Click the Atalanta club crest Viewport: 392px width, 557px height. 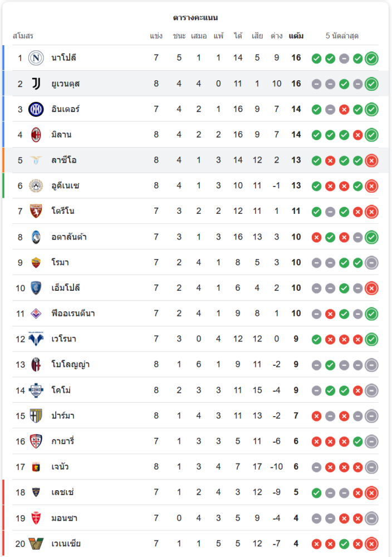pos(36,237)
